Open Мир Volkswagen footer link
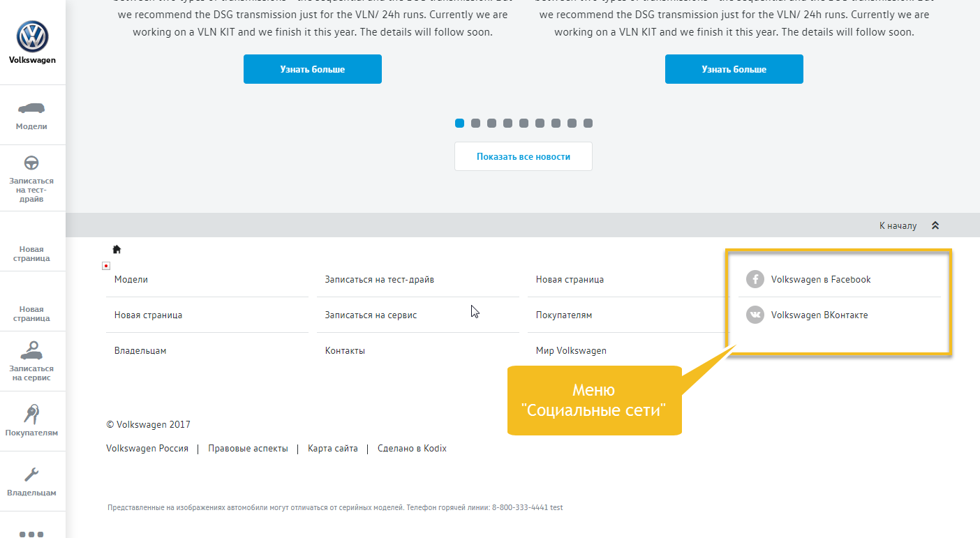 pyautogui.click(x=571, y=350)
